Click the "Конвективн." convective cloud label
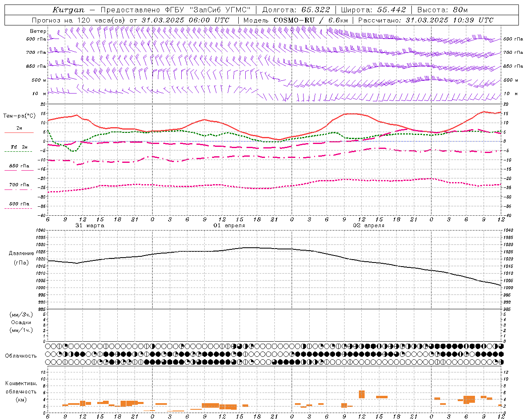 coord(21,383)
